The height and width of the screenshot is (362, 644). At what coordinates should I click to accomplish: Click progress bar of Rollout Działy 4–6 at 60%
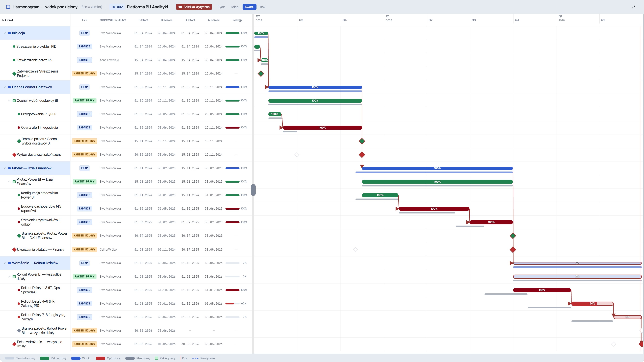click(233, 303)
